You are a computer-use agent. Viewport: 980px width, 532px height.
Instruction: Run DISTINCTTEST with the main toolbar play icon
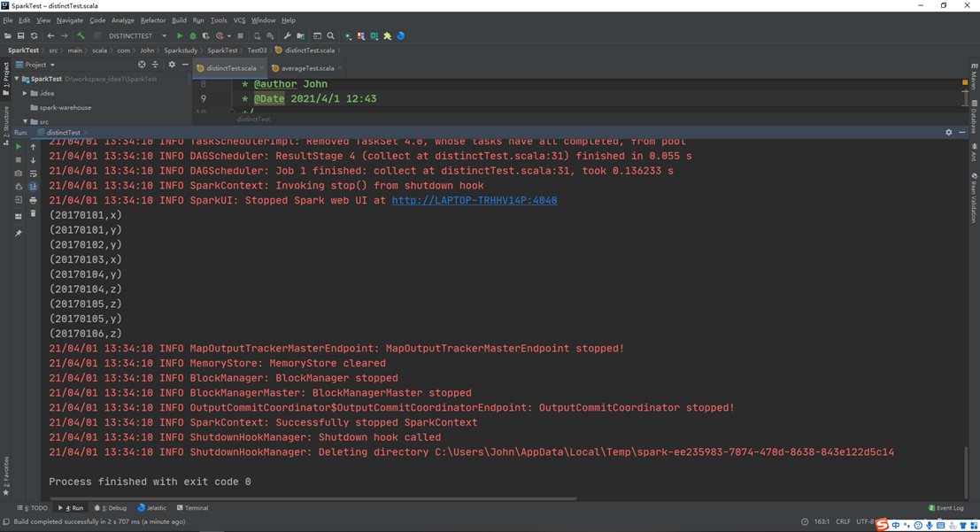pyautogui.click(x=180, y=36)
